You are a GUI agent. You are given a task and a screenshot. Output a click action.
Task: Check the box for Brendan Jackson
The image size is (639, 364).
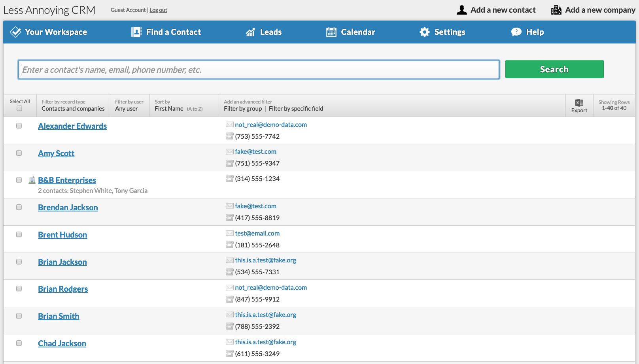[x=19, y=207]
